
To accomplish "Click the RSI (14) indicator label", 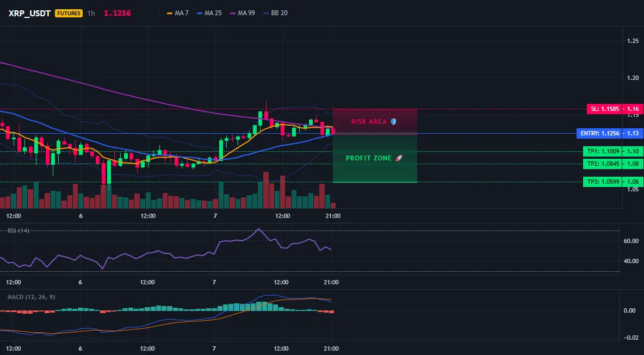I will [x=18, y=231].
